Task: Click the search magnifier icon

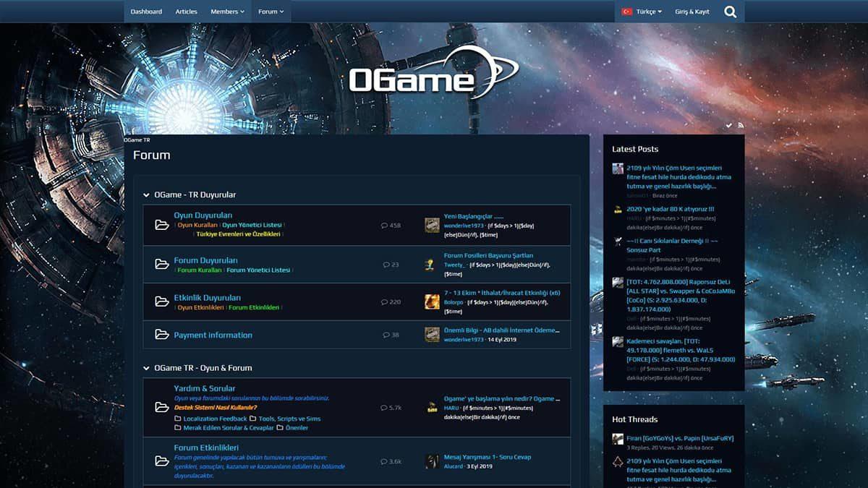Action: click(730, 12)
